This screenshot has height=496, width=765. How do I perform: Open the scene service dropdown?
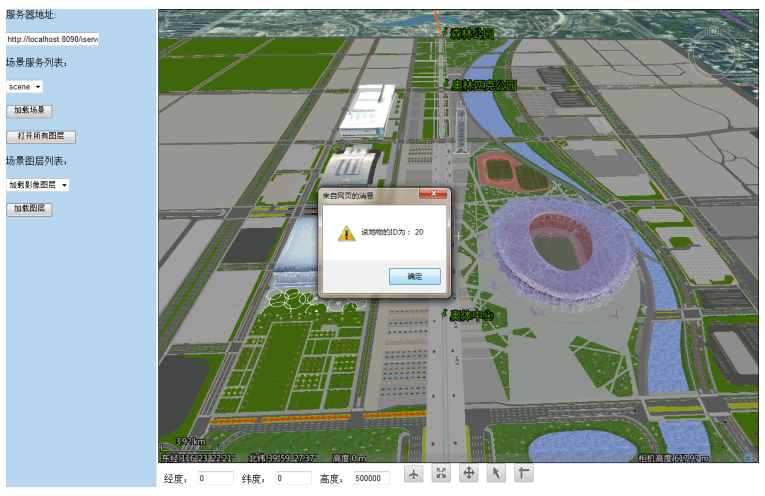tap(25, 87)
